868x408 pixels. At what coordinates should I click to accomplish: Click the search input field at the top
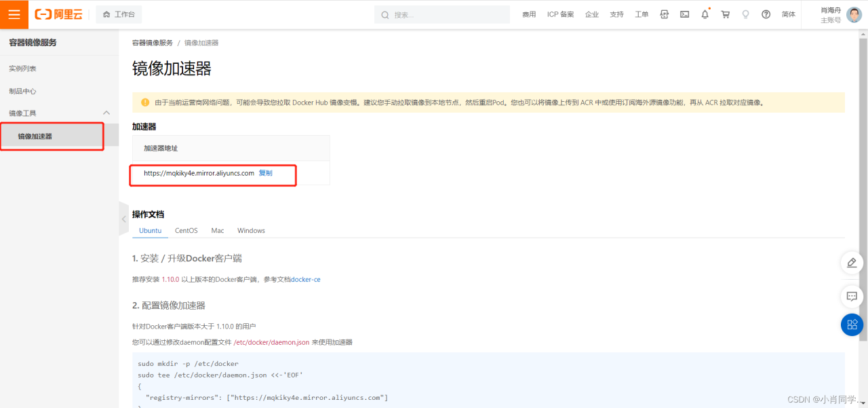pyautogui.click(x=442, y=14)
